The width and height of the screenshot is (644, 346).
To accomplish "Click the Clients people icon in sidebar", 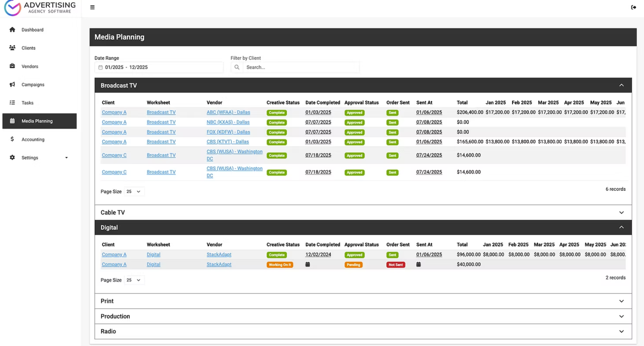I will tap(12, 48).
